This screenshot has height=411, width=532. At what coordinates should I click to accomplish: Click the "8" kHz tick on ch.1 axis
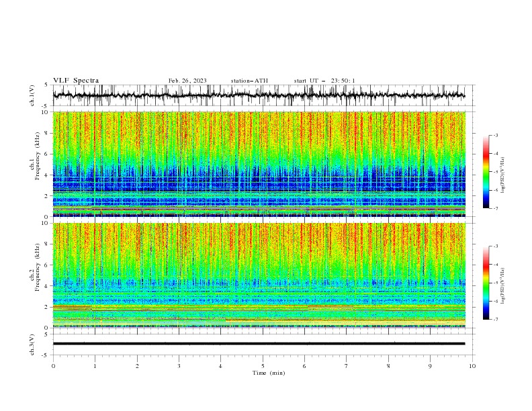(47, 133)
